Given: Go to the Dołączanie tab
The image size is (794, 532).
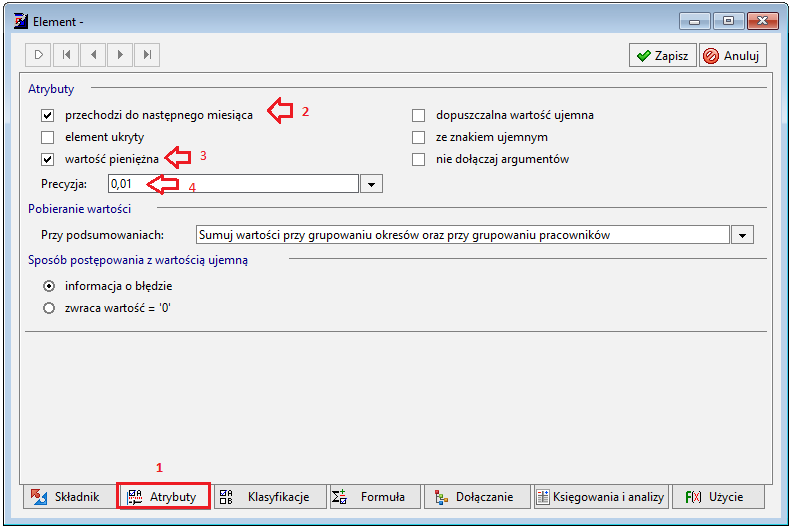Looking at the screenshot, I should coord(477,497).
